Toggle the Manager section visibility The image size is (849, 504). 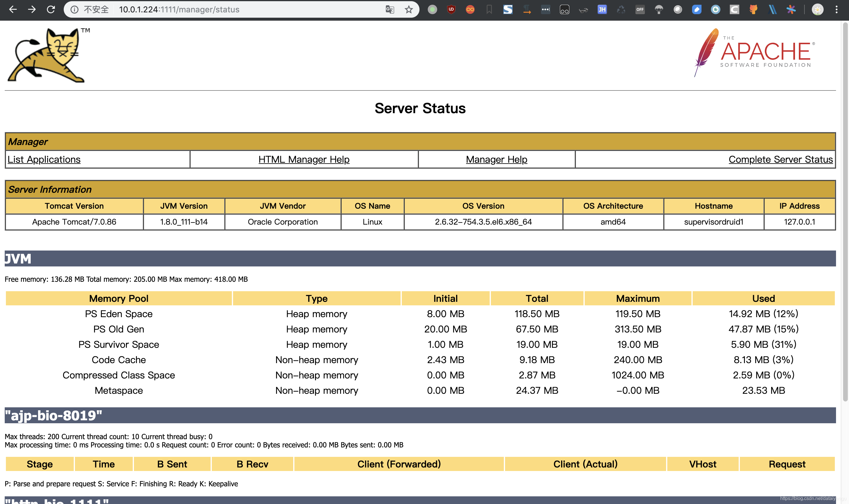pyautogui.click(x=27, y=141)
